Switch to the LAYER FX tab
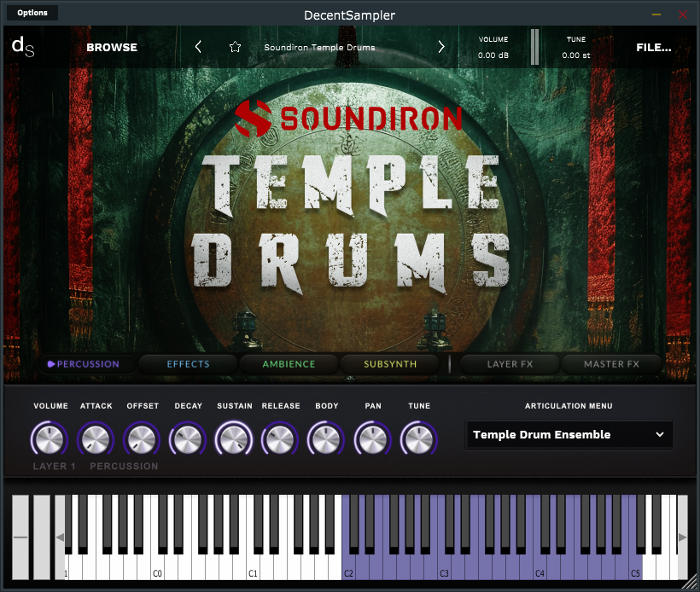The width and height of the screenshot is (700, 592). pyautogui.click(x=510, y=364)
